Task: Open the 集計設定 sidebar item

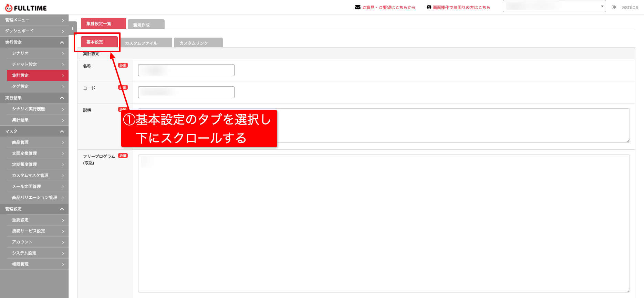Action: [38, 75]
